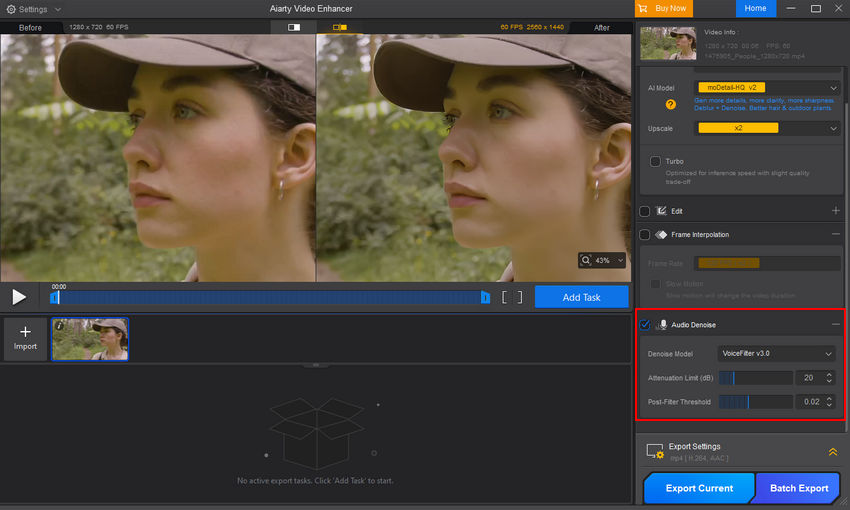Click the magnifier zoom icon on preview

(586, 260)
